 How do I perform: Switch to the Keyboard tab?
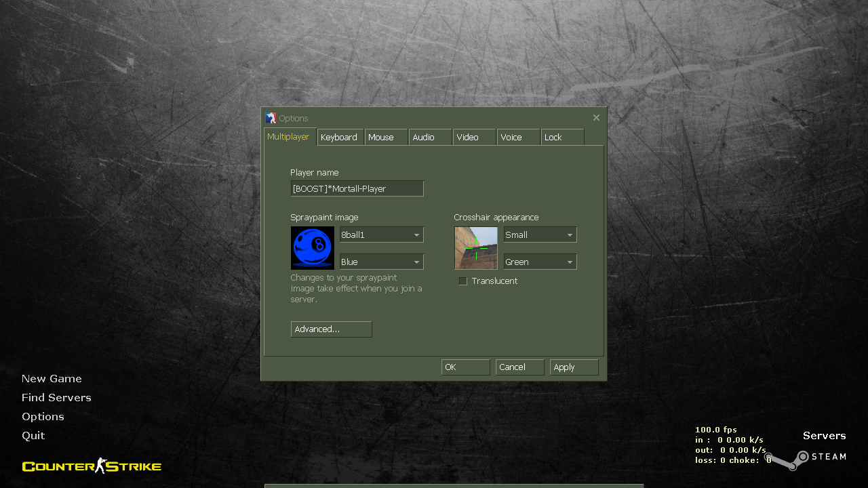pyautogui.click(x=340, y=138)
